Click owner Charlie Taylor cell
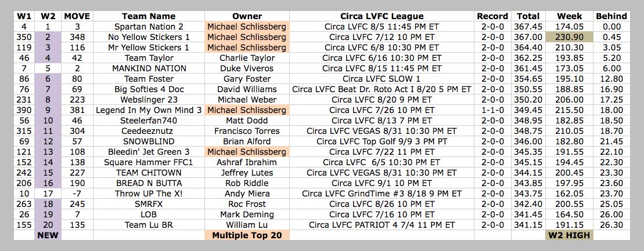Viewport: 644px width, 251px height. 247,58
